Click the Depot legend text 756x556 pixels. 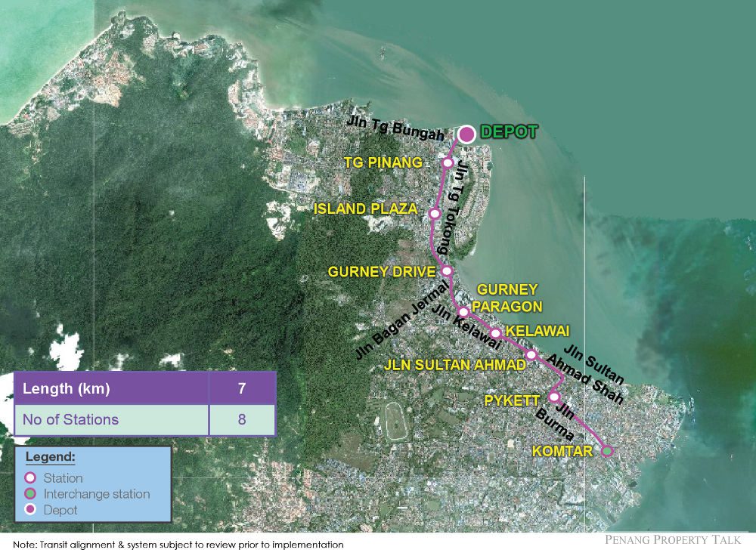60,510
